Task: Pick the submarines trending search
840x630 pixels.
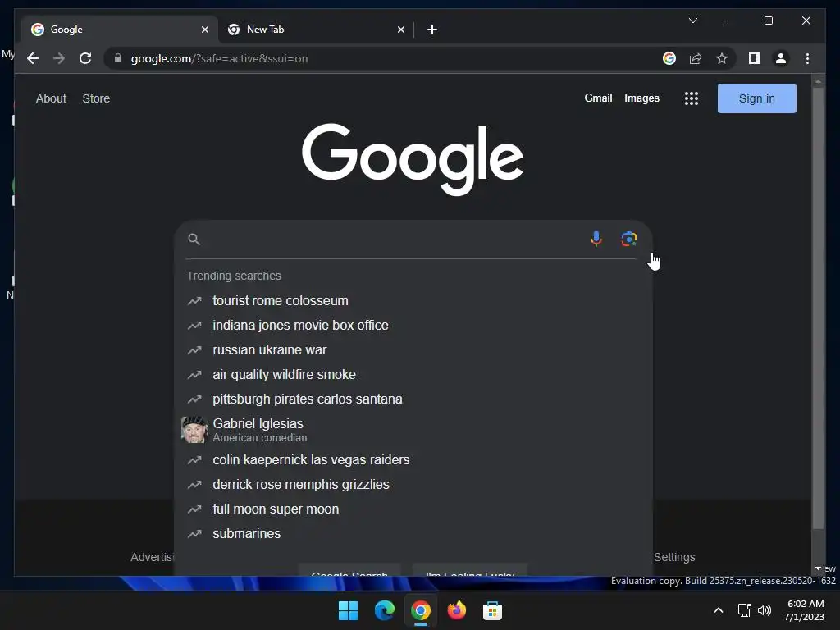Action: [x=413, y=533]
